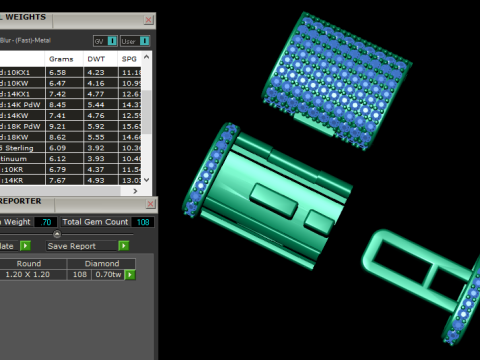Click the 6.58 grams value
The height and width of the screenshot is (360, 480).
click(x=58, y=72)
